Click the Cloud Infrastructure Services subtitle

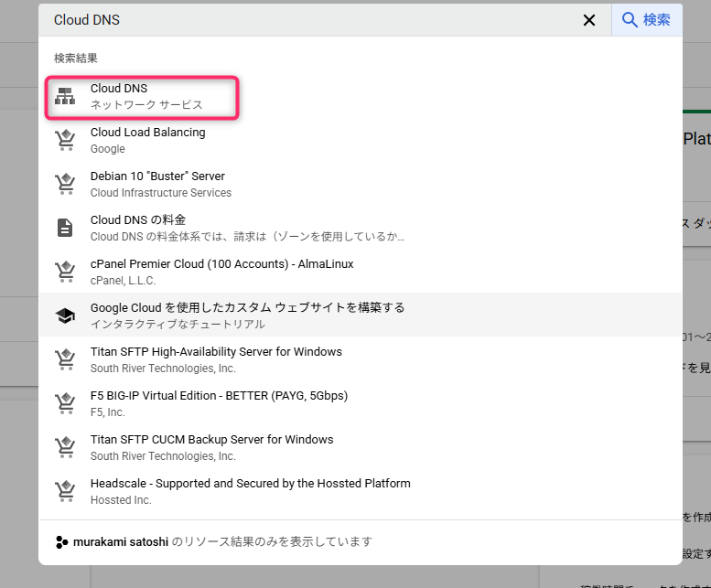click(x=161, y=193)
